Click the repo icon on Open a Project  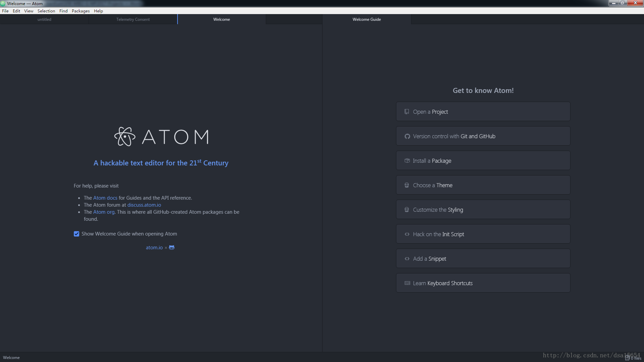[407, 112]
